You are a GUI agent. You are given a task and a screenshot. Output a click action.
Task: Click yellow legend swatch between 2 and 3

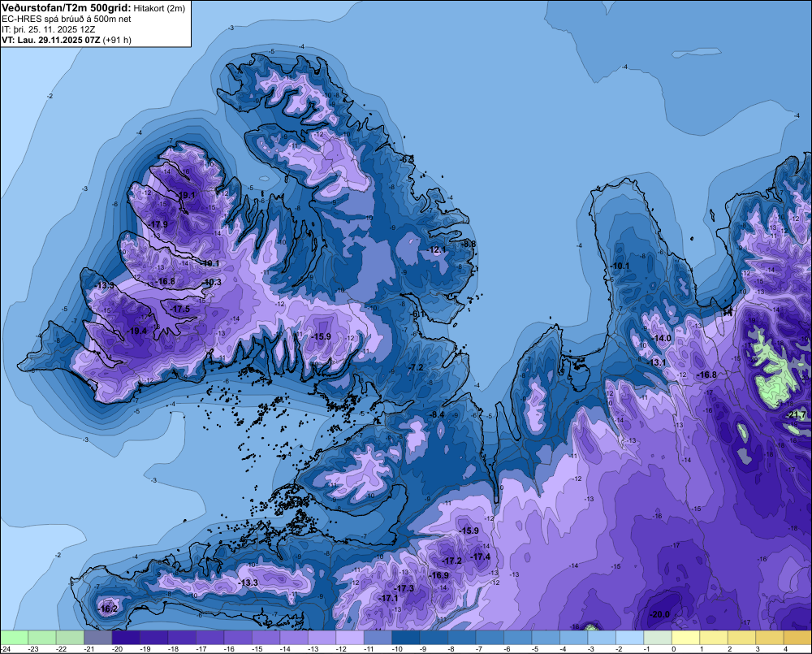click(741, 637)
